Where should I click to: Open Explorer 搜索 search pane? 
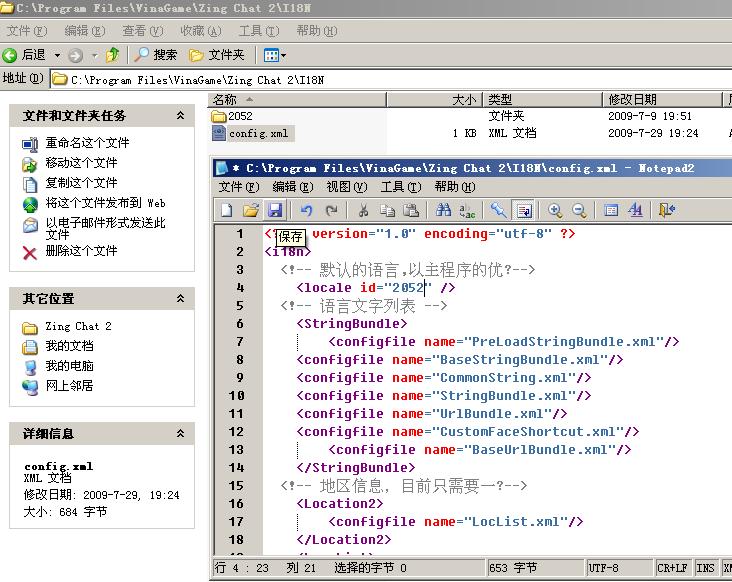pyautogui.click(x=155, y=55)
